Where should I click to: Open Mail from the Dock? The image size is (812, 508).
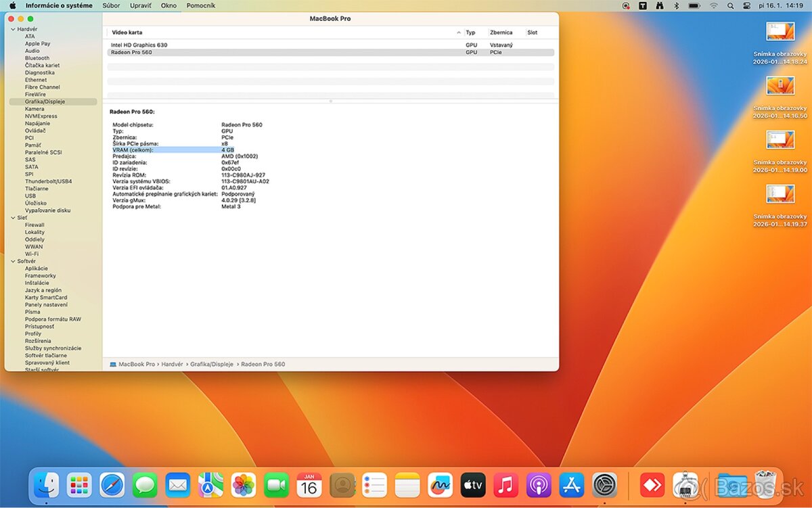(x=177, y=485)
